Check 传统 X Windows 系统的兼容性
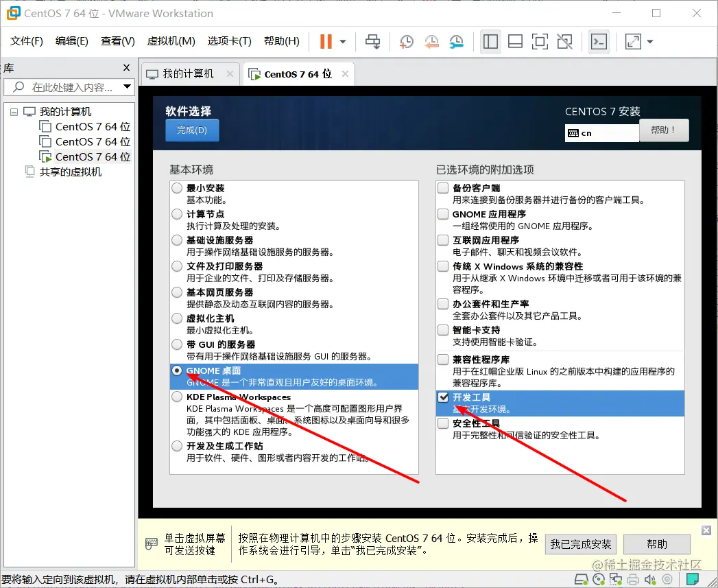The width and height of the screenshot is (718, 588). point(443,266)
